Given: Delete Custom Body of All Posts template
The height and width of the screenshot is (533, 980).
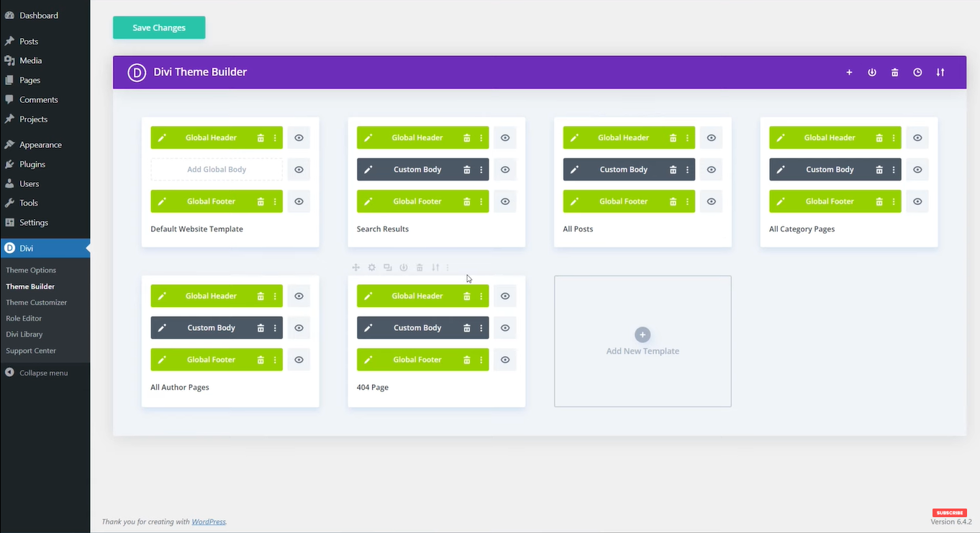Looking at the screenshot, I should click(673, 170).
